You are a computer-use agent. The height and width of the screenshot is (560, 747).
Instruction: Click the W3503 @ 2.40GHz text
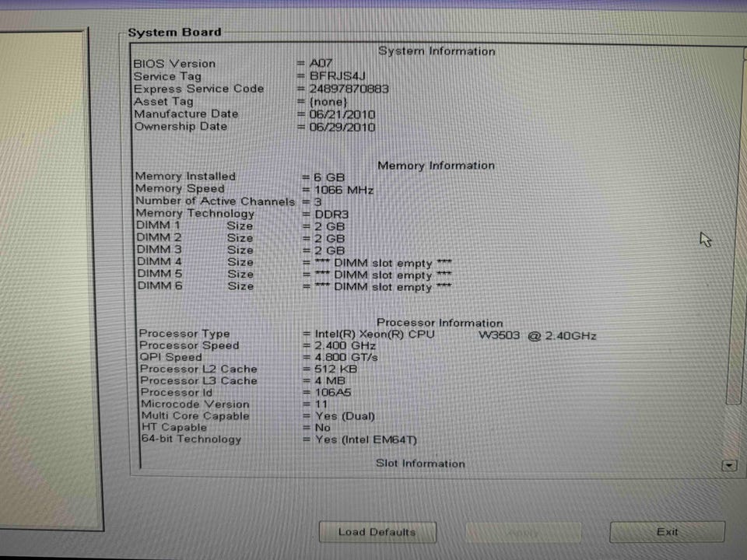click(538, 336)
